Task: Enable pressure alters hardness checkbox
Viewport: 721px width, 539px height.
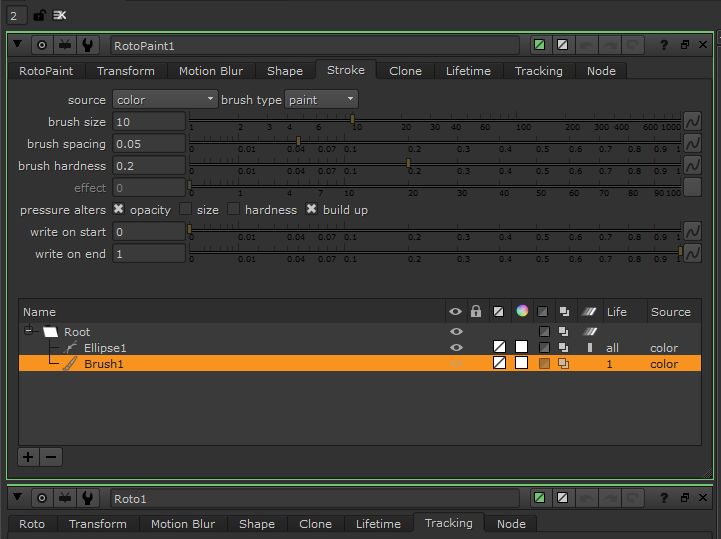Action: coord(234,209)
